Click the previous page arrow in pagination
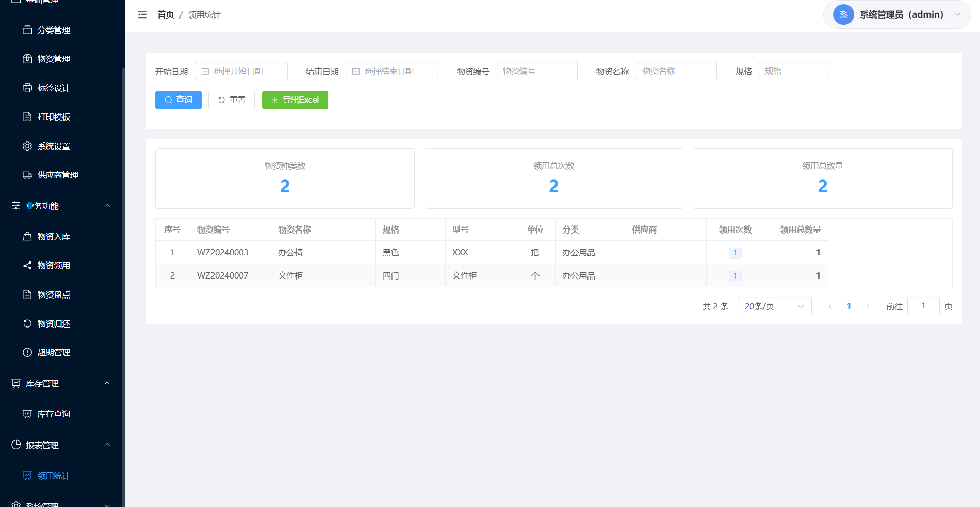 pos(830,306)
